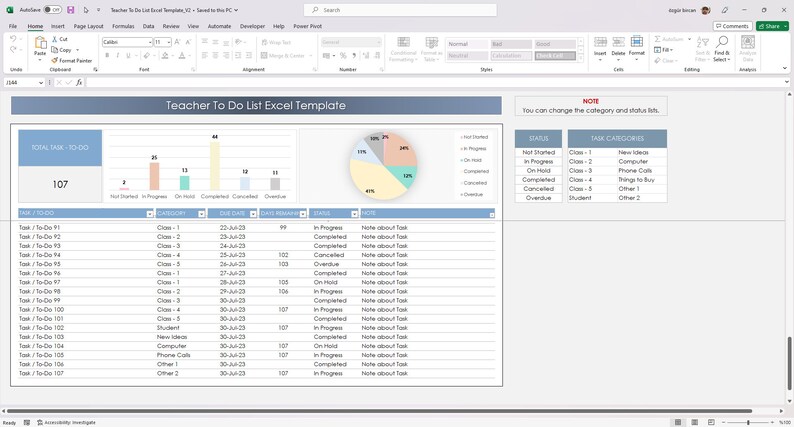Apply the Fill Color bucket
The width and height of the screenshot is (794, 427).
(165, 55)
